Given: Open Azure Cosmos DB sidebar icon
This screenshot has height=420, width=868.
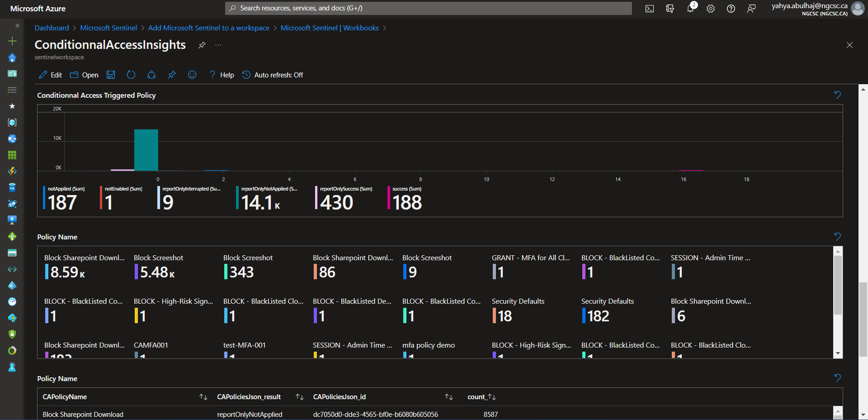Looking at the screenshot, I should 12,204.
